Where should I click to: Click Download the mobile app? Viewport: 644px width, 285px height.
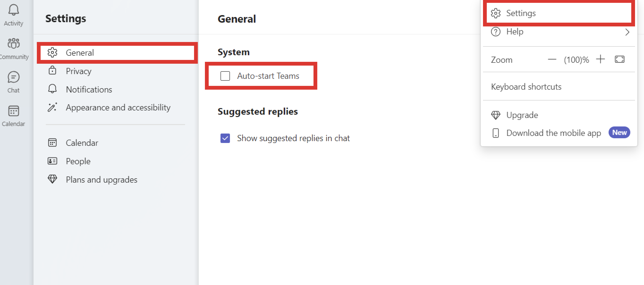pyautogui.click(x=554, y=133)
